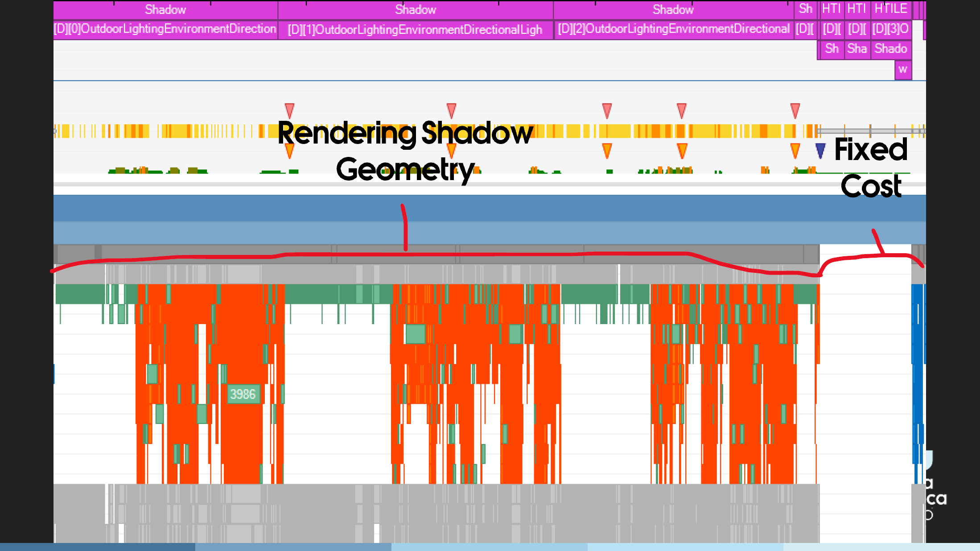Screen dimensions: 980x551
Task: Click [D][2]OutdoorLightingEnvironmentDirectional marker
Action: click(x=673, y=29)
